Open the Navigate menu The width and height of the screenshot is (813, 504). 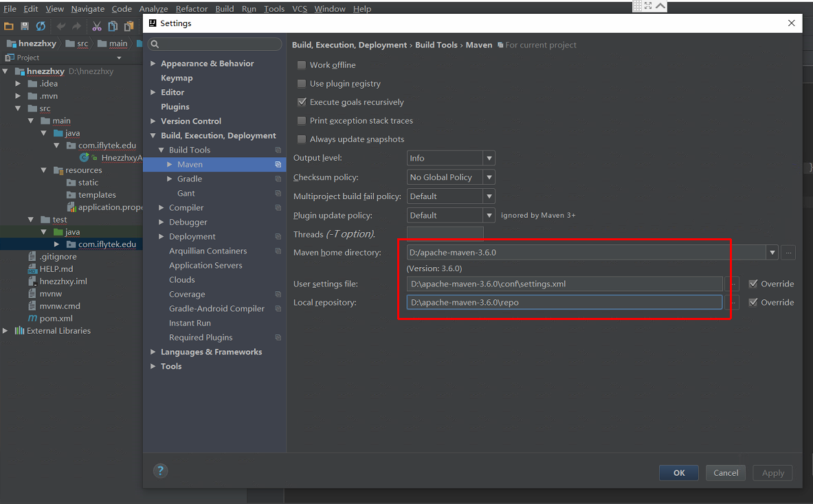tap(88, 9)
